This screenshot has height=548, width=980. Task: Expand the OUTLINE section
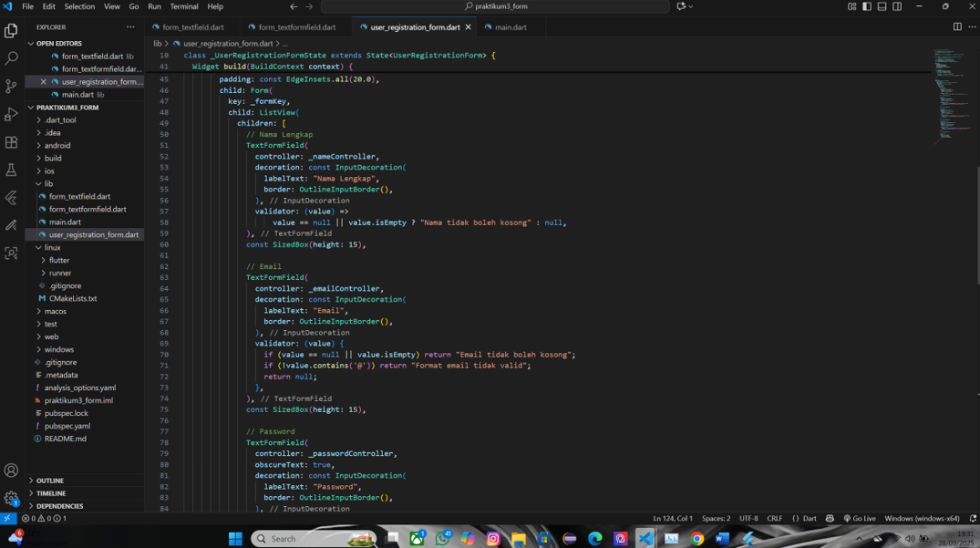pyautogui.click(x=50, y=481)
